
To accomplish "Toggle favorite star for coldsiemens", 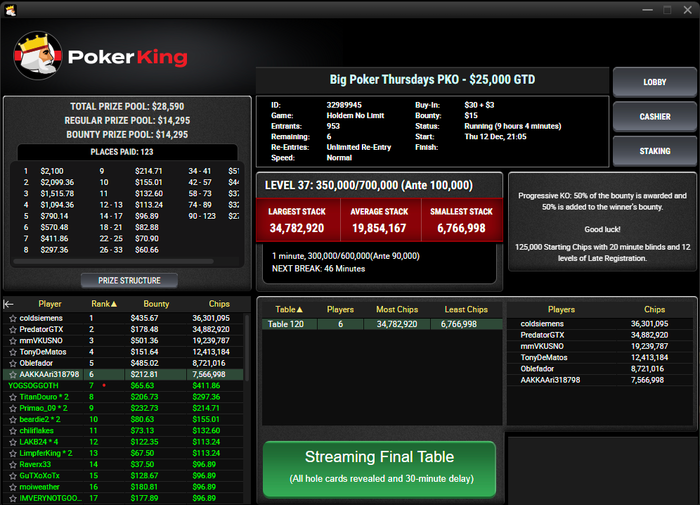I will pyautogui.click(x=12, y=318).
